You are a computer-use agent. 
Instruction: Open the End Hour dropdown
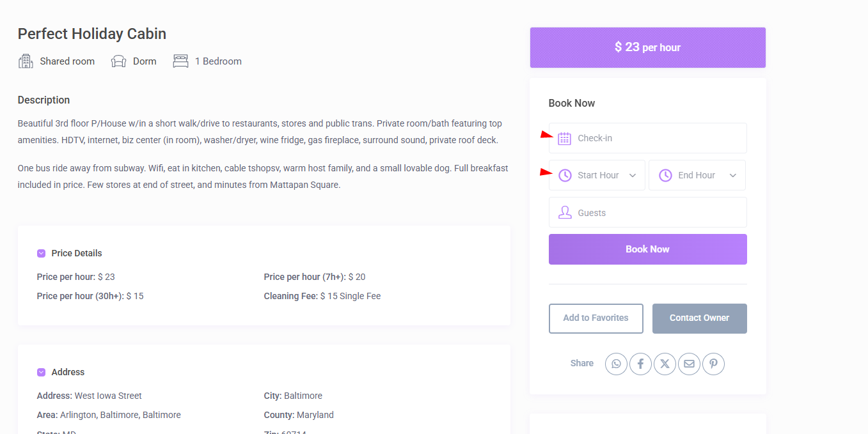click(697, 175)
